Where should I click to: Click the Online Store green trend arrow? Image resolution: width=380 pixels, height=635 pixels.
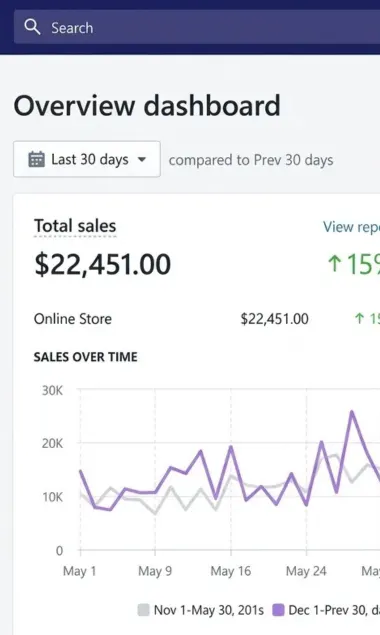point(359,319)
